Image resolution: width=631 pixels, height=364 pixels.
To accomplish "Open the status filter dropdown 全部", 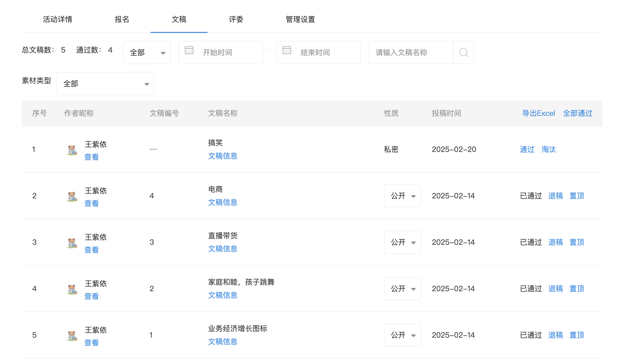I will [x=147, y=52].
